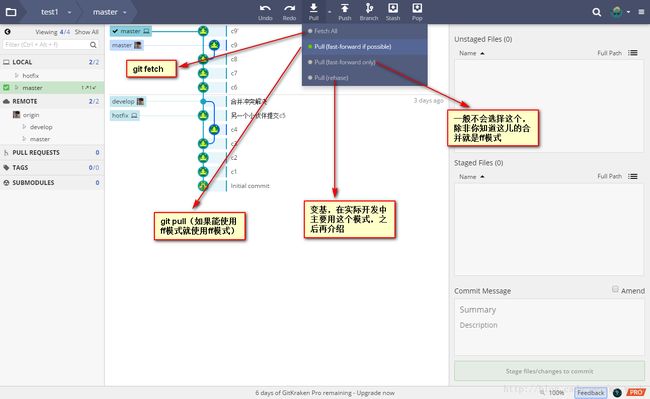Select the Initial commit row
Image resolution: width=650 pixels, height=399 pixels.
[x=250, y=186]
